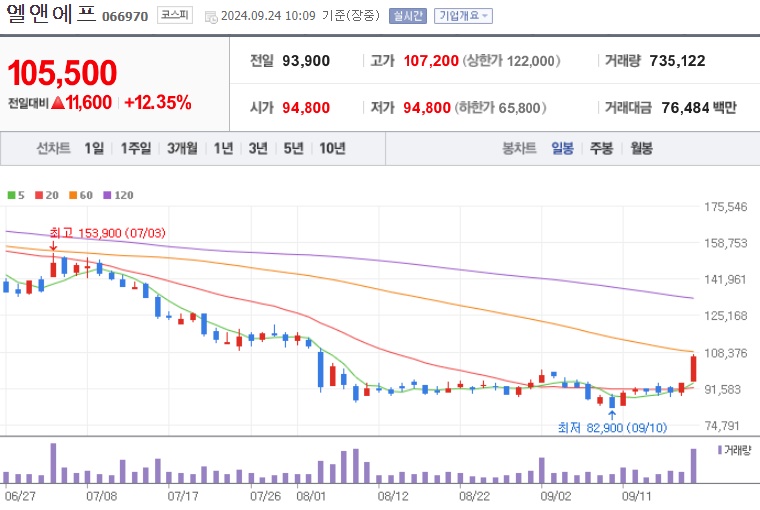Click the purple 120-day moving average swatch

[x=107, y=195]
